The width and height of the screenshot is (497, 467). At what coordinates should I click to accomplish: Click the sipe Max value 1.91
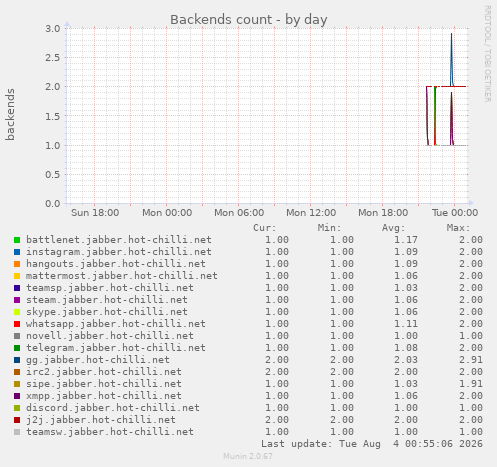tap(471, 384)
